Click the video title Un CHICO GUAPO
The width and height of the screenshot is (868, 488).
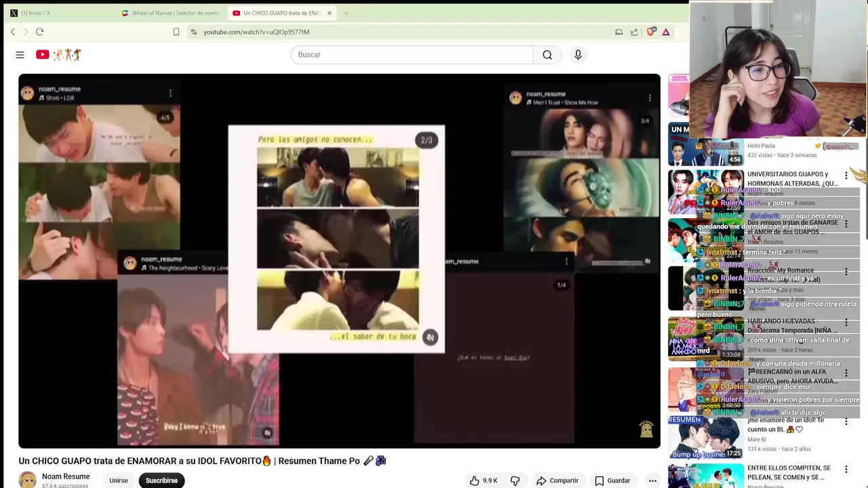(202, 461)
